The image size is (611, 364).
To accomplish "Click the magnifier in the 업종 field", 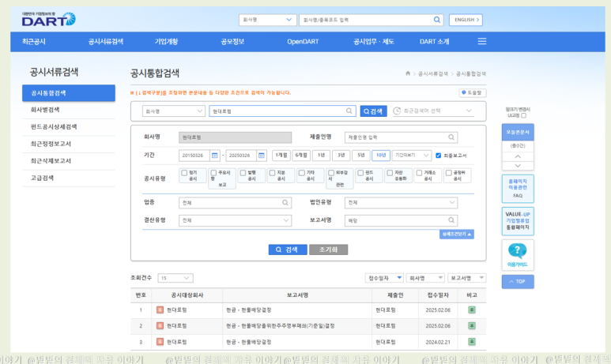I will tap(285, 202).
